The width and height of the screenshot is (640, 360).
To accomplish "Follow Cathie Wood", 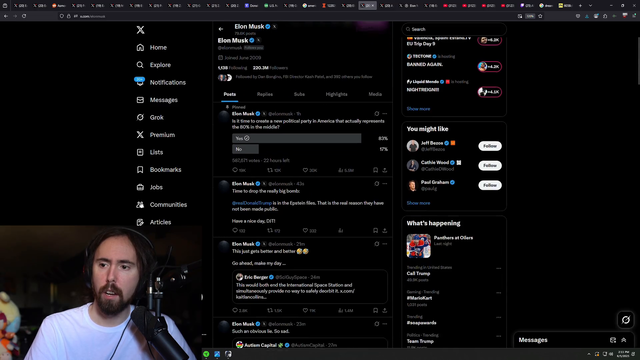I will [x=490, y=166].
